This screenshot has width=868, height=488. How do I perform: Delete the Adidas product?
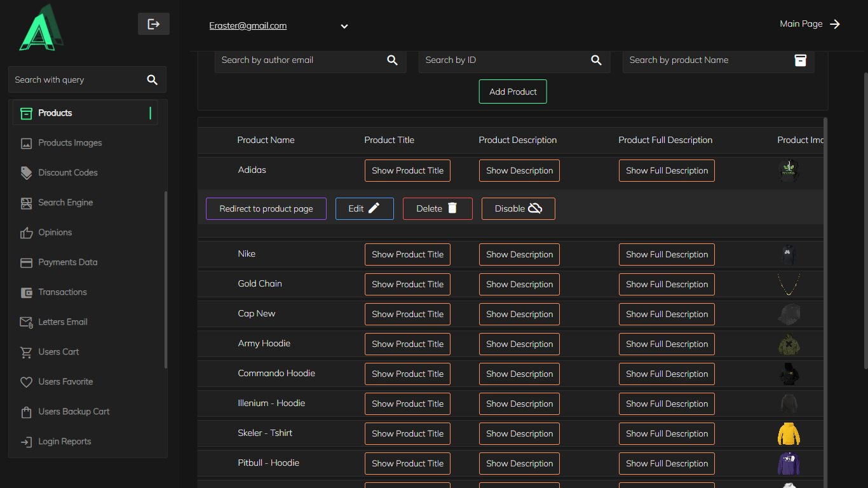pyautogui.click(x=437, y=209)
